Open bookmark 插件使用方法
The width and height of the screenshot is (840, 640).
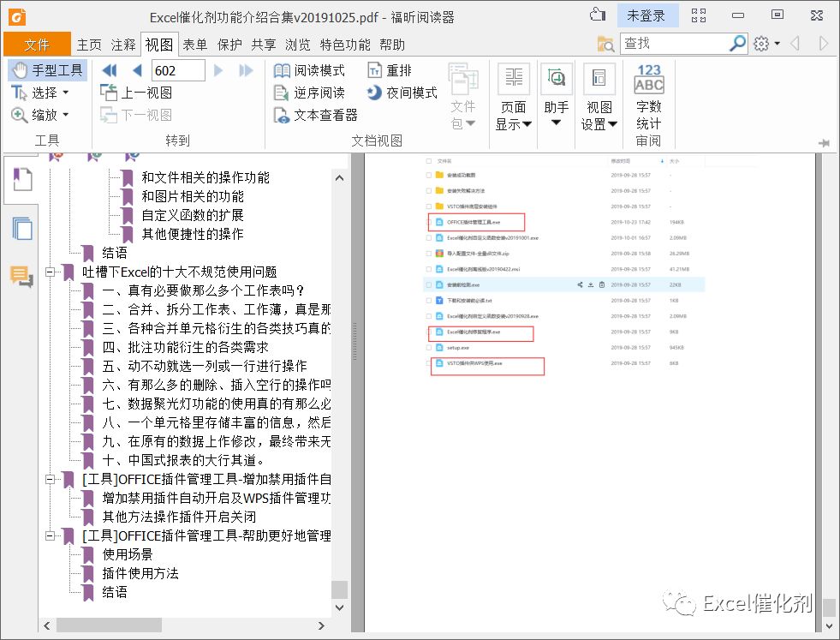point(140,573)
